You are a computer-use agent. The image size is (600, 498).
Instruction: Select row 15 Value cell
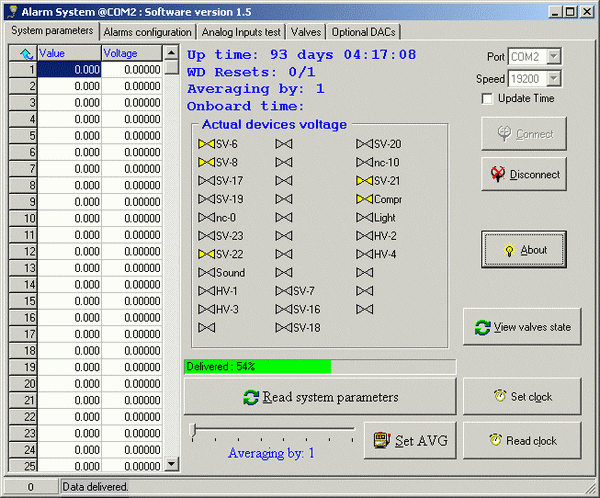coord(69,301)
